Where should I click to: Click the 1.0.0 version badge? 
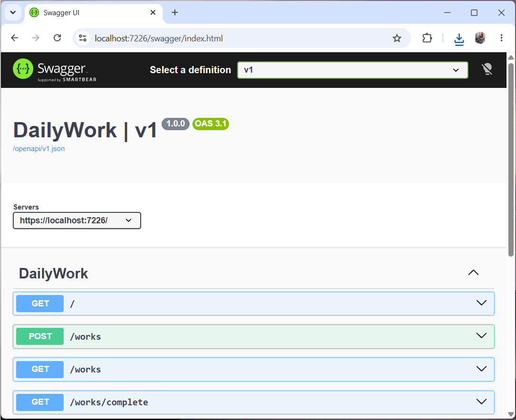click(175, 124)
